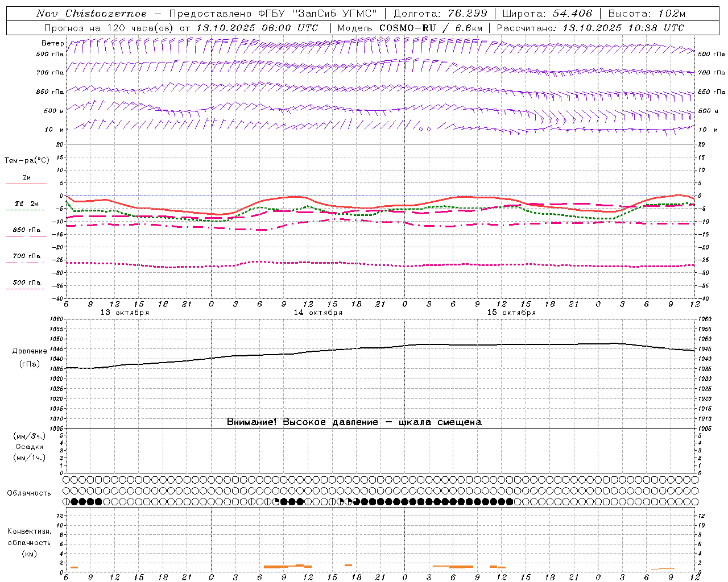Screen dimensions: 728x582
Task: Click the red line swatch under '2м' legend
Action: pos(26,184)
